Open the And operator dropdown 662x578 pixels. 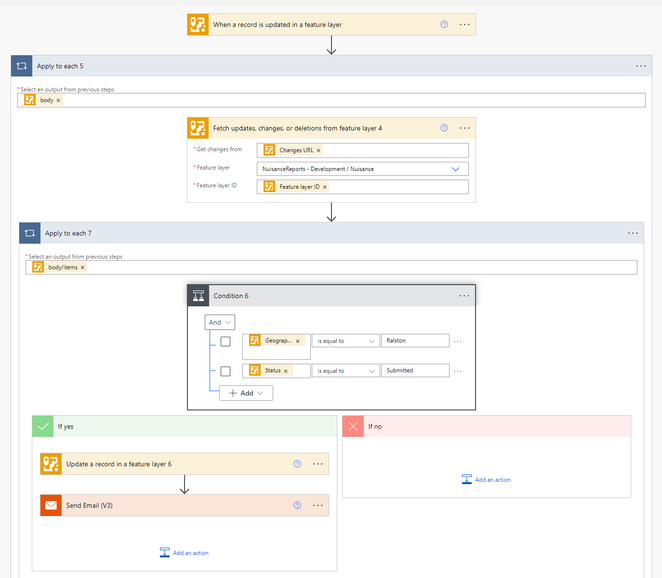click(220, 322)
